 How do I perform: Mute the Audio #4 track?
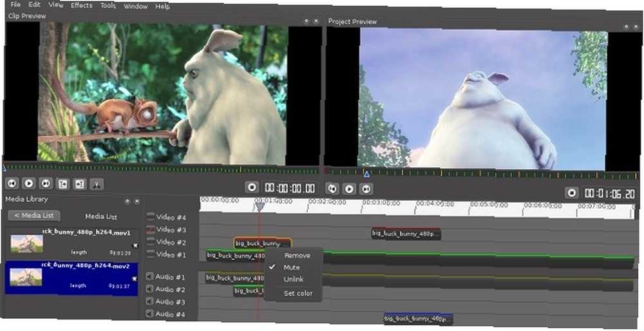point(150,314)
